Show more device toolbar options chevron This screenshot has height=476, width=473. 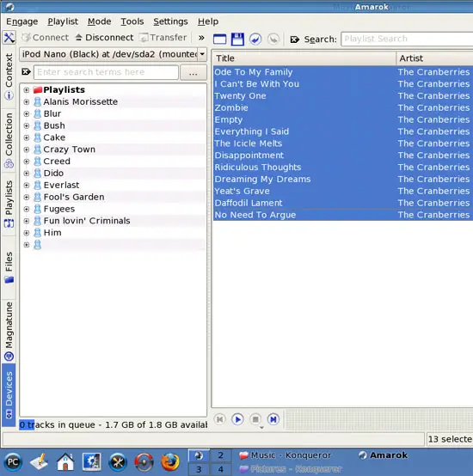(x=201, y=38)
